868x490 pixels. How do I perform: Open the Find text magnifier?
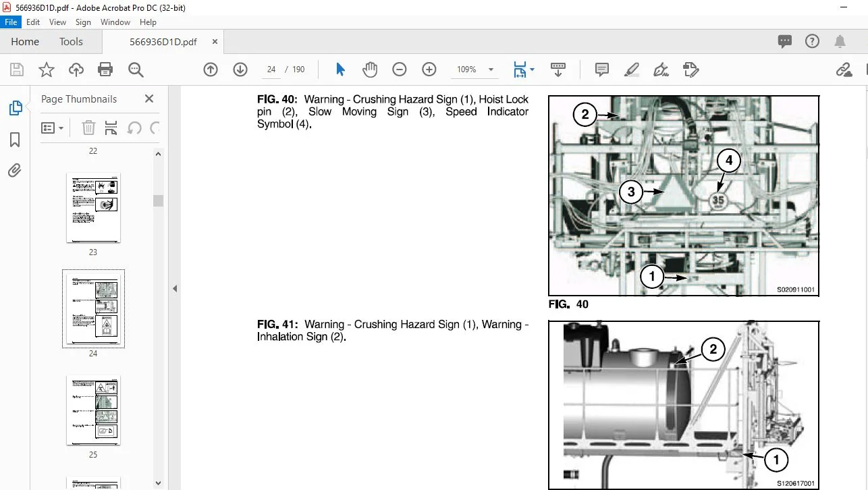pos(136,70)
